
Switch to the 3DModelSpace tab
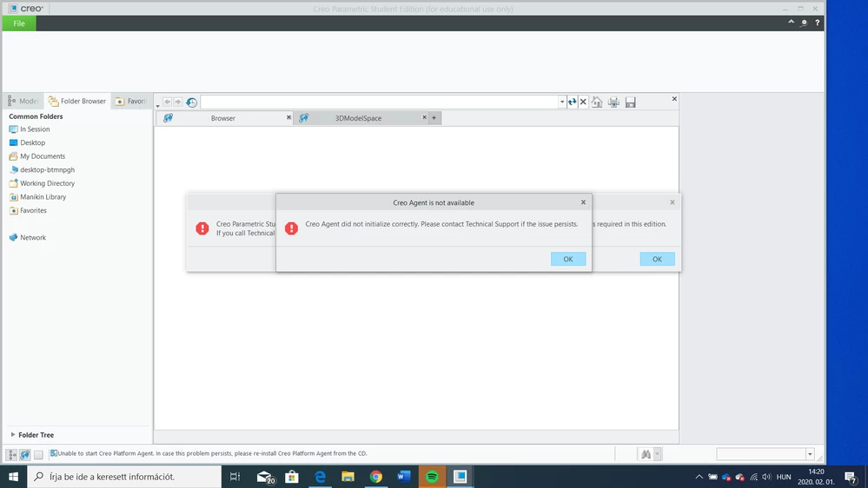coord(358,118)
